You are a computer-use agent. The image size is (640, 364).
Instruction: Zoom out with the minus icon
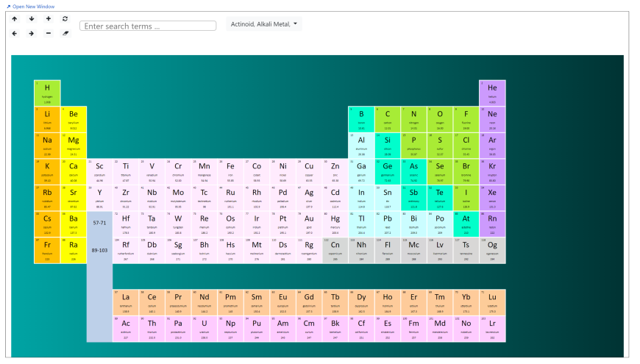coord(49,33)
